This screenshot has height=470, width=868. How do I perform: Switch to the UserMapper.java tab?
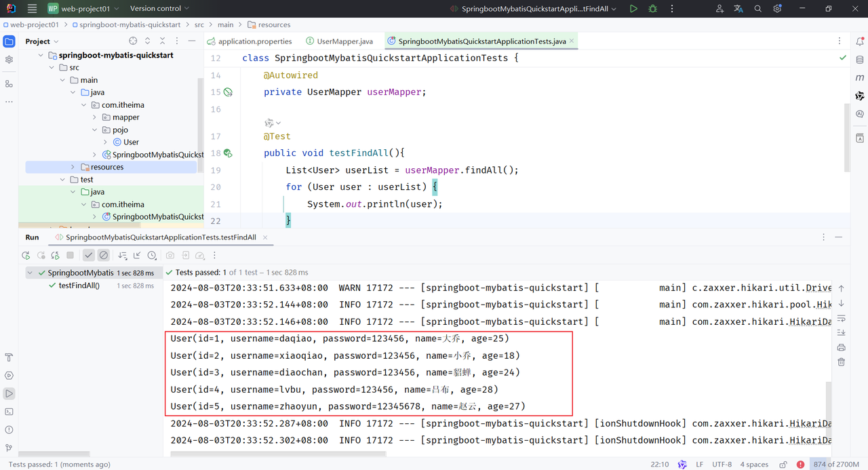pyautogui.click(x=339, y=41)
